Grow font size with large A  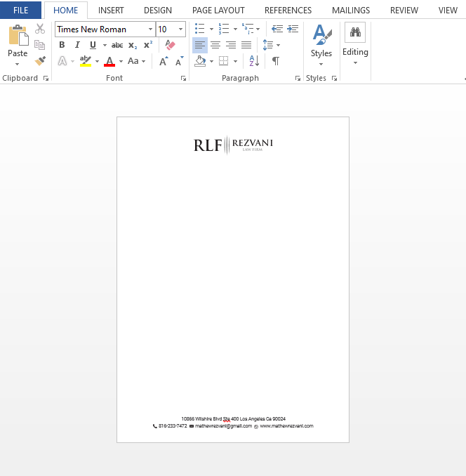pyautogui.click(x=164, y=61)
